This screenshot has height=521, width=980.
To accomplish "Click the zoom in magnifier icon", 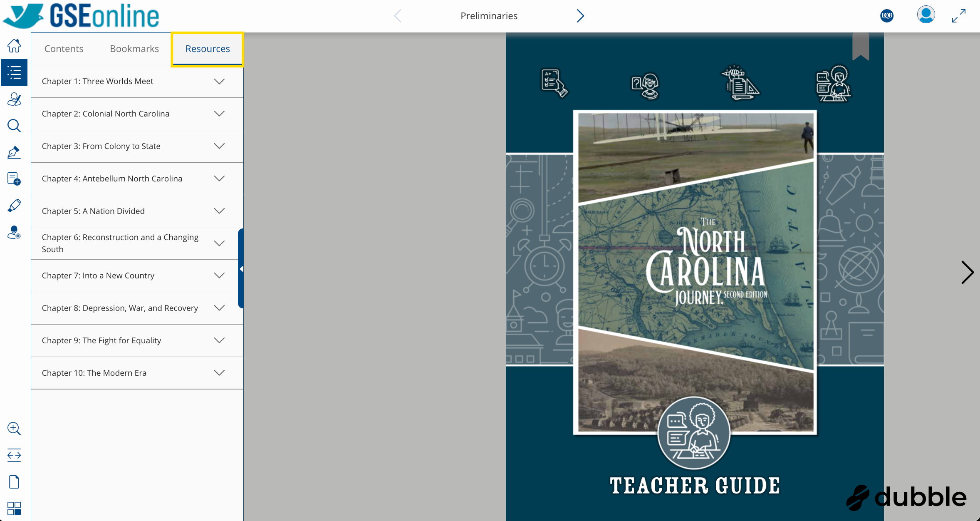I will click(x=14, y=429).
